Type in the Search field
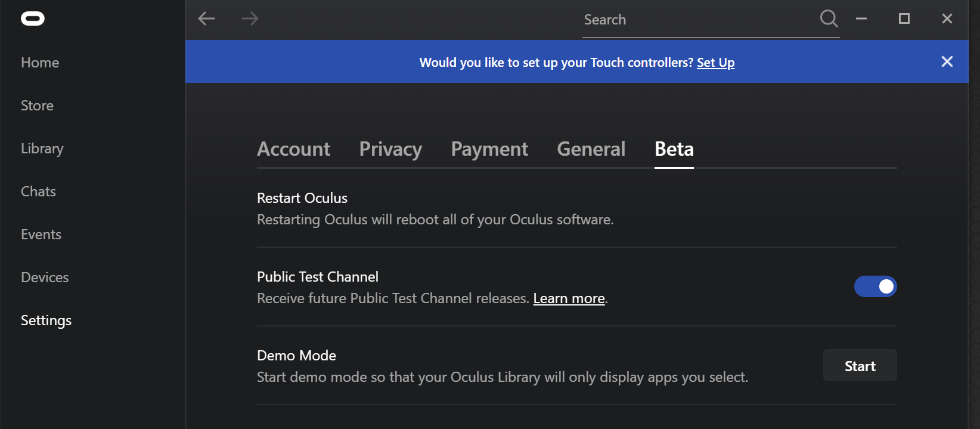The height and width of the screenshot is (429, 980). pyautogui.click(x=697, y=20)
